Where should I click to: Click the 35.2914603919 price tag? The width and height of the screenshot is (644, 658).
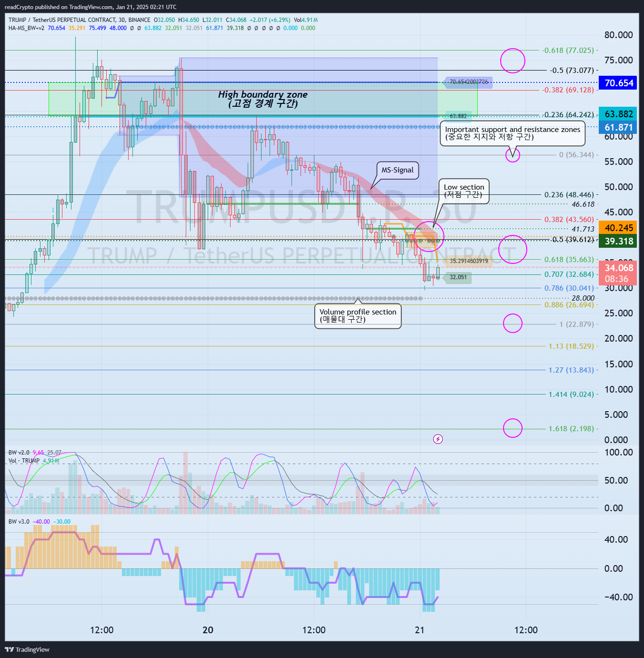(469, 261)
